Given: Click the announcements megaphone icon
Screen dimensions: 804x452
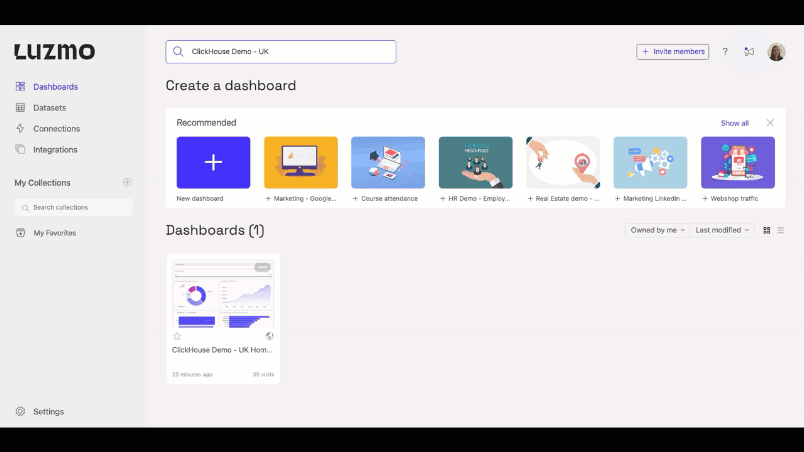Looking at the screenshot, I should pyautogui.click(x=749, y=52).
